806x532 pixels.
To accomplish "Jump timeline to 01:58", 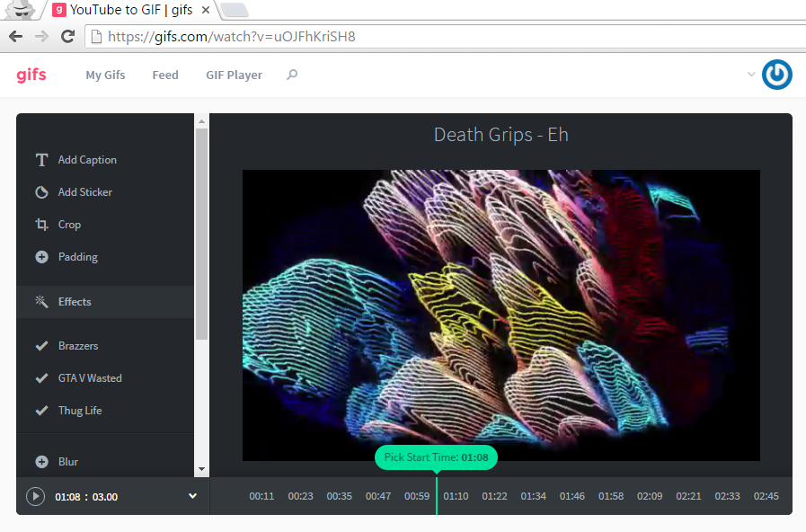I will [x=611, y=497].
